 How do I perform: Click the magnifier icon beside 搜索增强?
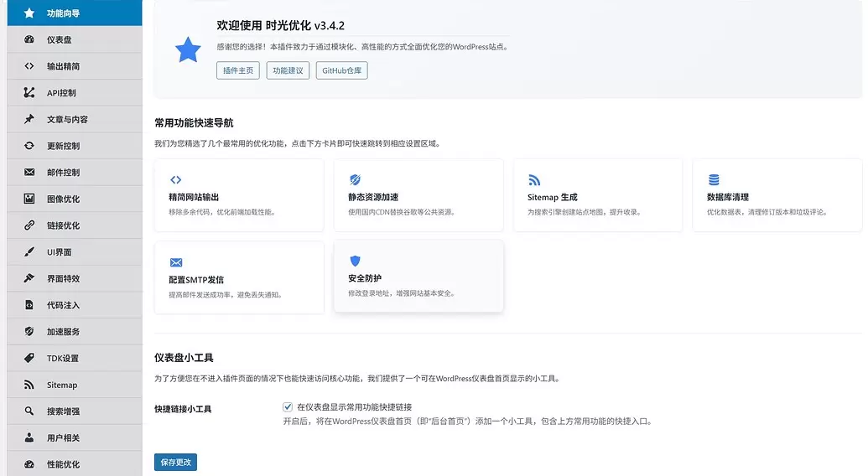pyautogui.click(x=29, y=411)
